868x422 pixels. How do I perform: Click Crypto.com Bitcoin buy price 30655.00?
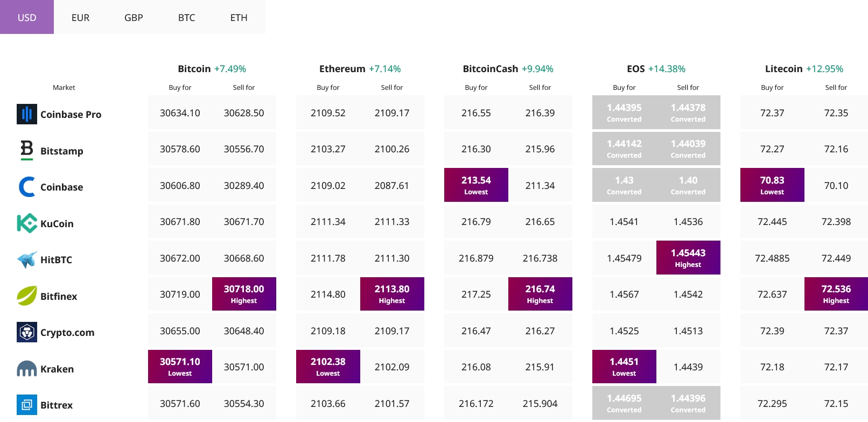tap(180, 331)
